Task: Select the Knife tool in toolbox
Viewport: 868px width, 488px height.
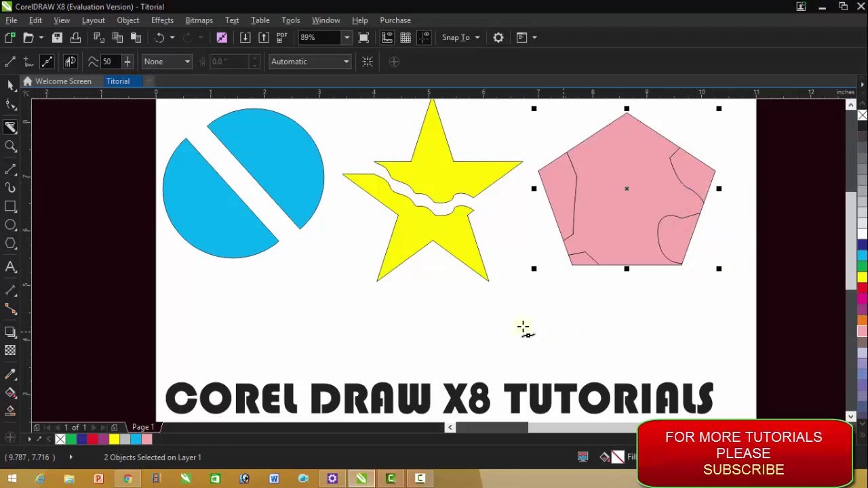Action: [x=10, y=127]
